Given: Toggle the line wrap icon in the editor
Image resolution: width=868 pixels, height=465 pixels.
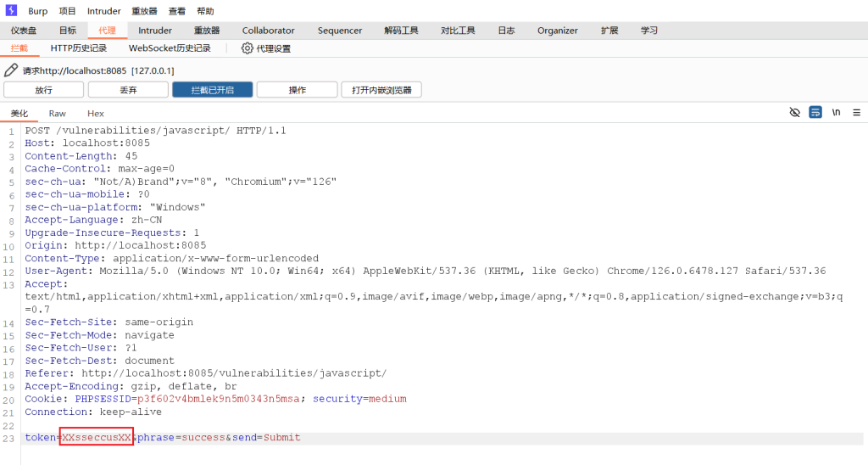Looking at the screenshot, I should pyautogui.click(x=815, y=112).
